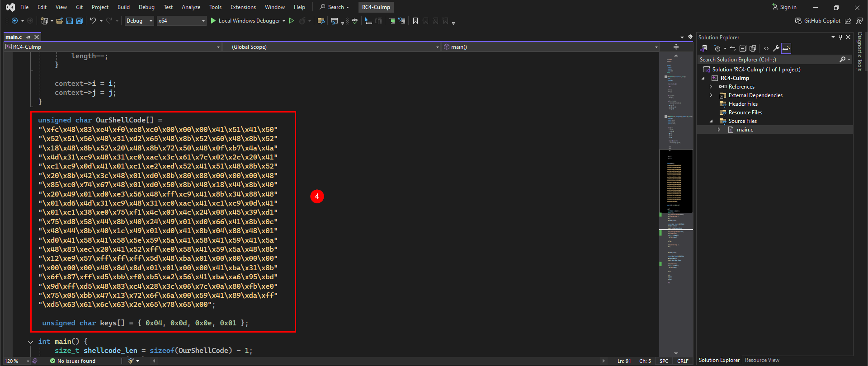Click the editor vertical scrollbar minimap
Image resolution: width=868 pixels, height=366 pixels.
(x=676, y=203)
